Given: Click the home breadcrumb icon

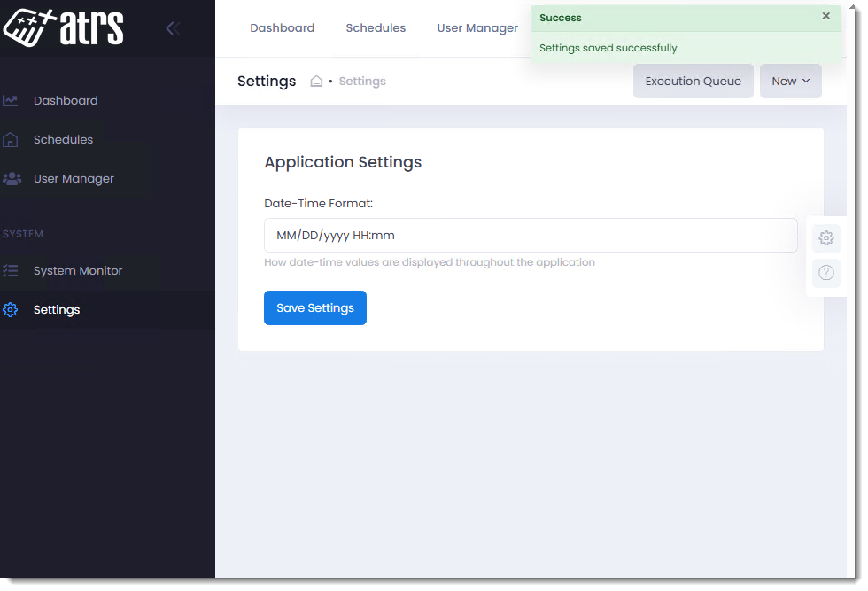Looking at the screenshot, I should (316, 82).
